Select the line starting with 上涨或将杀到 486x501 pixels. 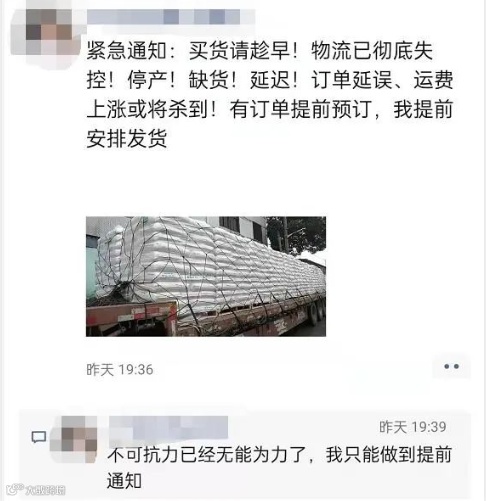point(270,109)
